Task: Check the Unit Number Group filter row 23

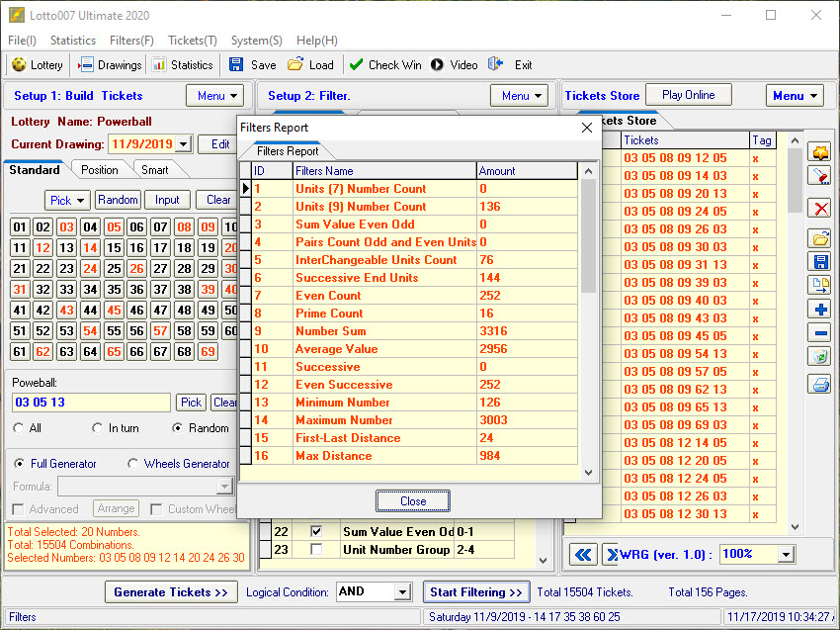Action: click(316, 550)
